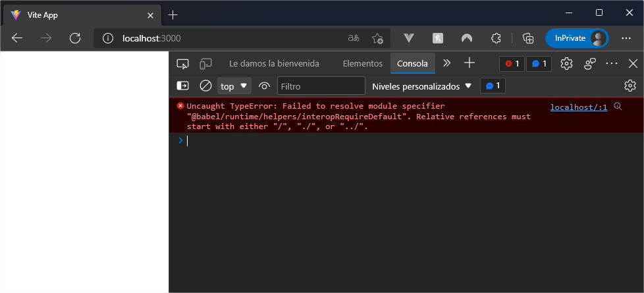Open the red error count badge
Viewport: 644px width, 293px height.
[512, 64]
